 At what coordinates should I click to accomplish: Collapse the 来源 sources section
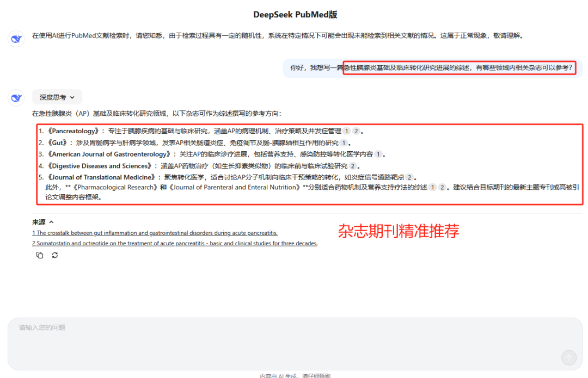point(43,222)
